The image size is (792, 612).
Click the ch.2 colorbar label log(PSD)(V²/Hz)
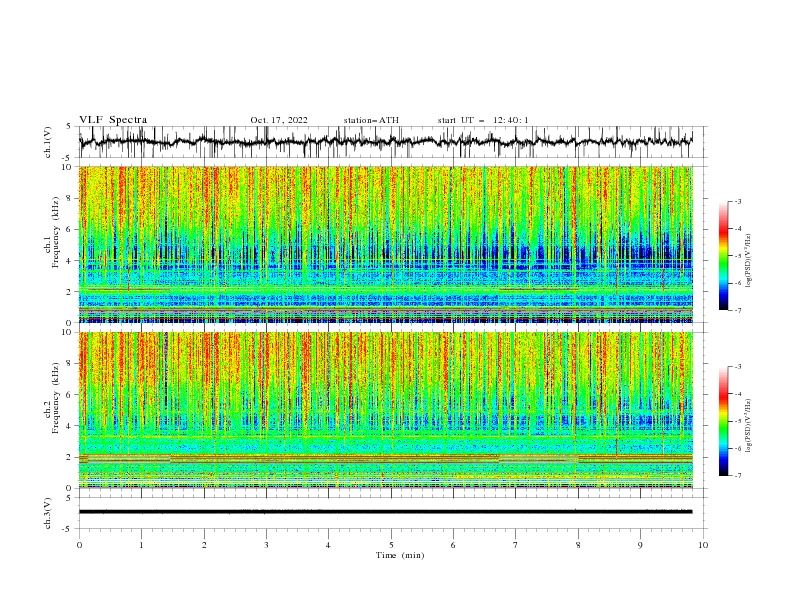click(x=748, y=425)
